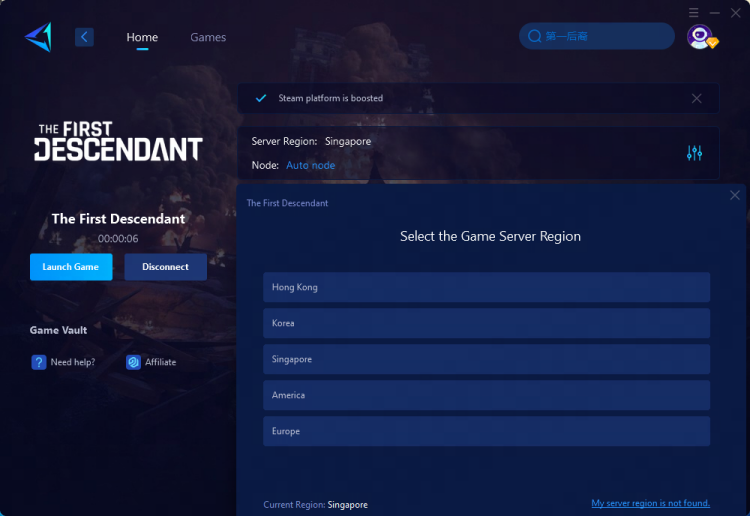Switch to the Home tab

tap(142, 37)
